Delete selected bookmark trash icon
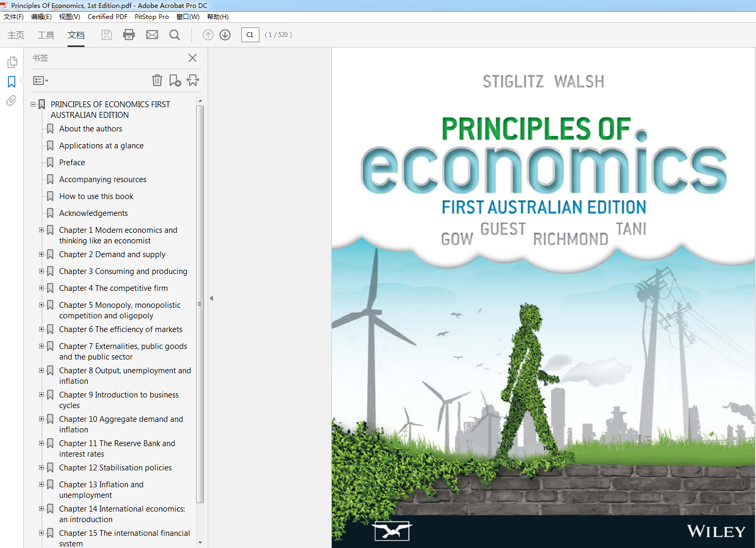Viewport: 756px width, 548px height. pos(157,80)
